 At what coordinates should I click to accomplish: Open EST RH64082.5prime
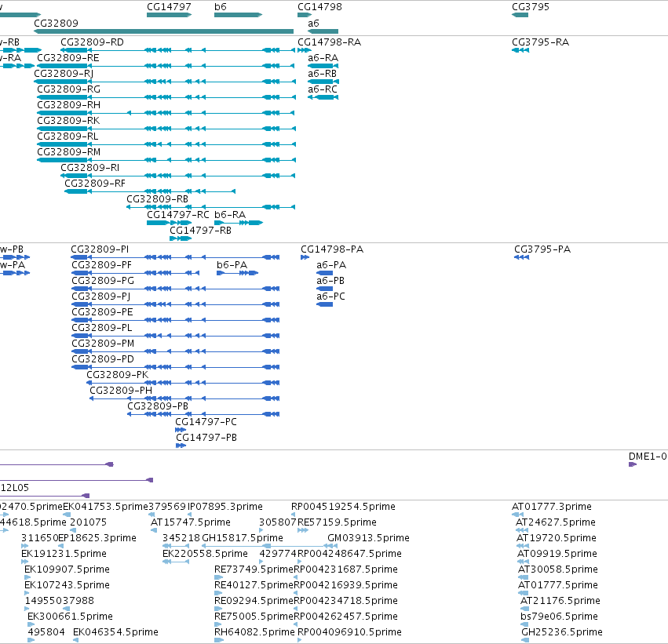[x=219, y=640]
